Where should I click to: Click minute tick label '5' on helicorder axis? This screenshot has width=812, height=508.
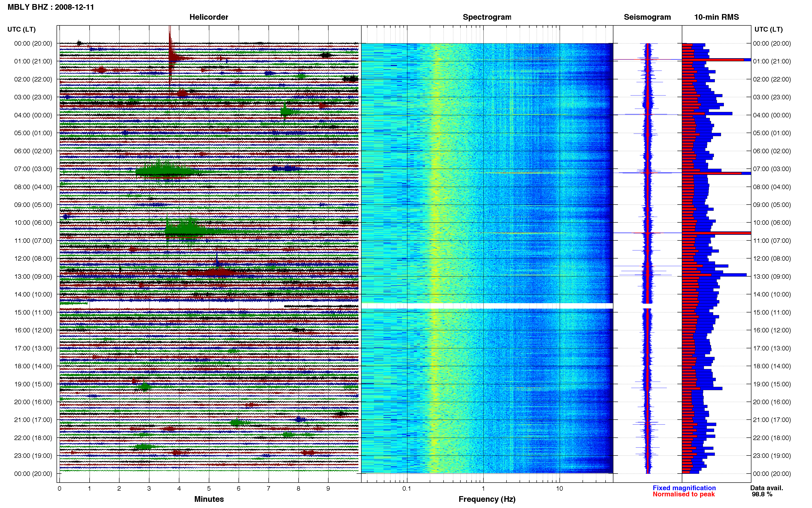pyautogui.click(x=209, y=489)
